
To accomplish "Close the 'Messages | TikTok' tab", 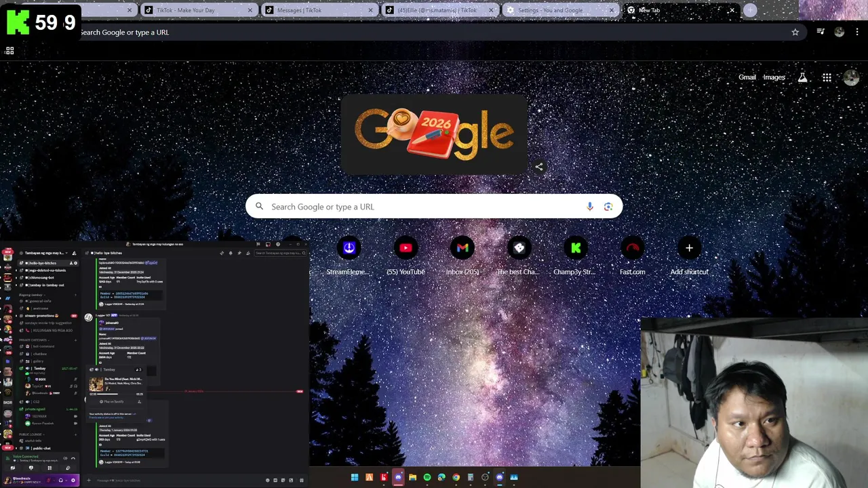I will click(x=370, y=10).
